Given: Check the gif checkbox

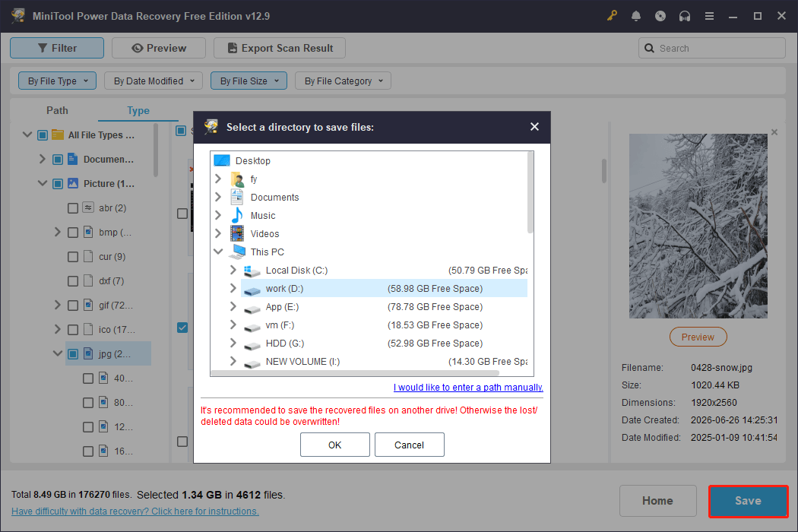Looking at the screenshot, I should [x=73, y=306].
